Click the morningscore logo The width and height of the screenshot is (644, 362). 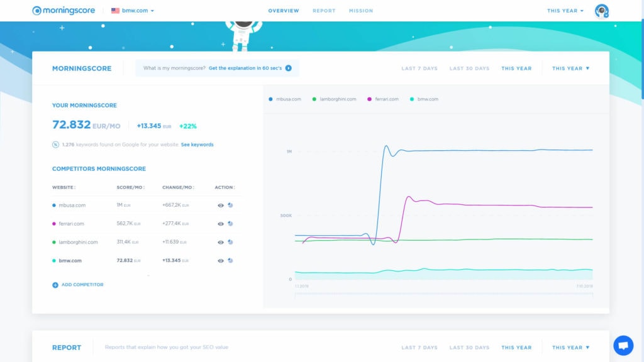[64, 10]
